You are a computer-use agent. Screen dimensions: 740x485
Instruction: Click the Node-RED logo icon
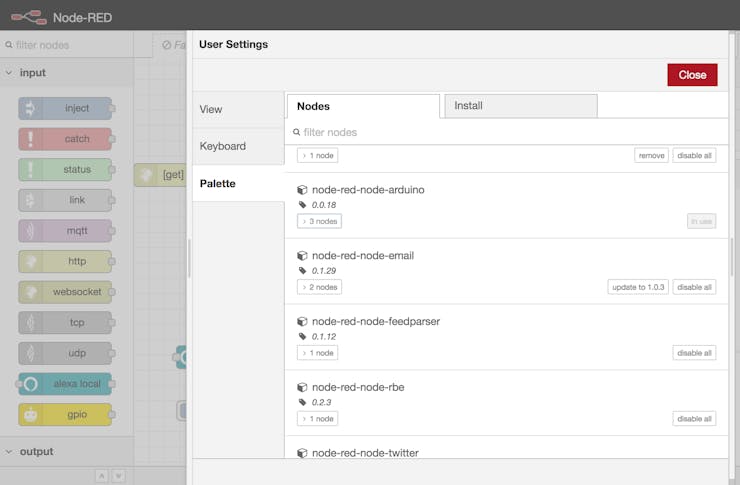tap(29, 17)
